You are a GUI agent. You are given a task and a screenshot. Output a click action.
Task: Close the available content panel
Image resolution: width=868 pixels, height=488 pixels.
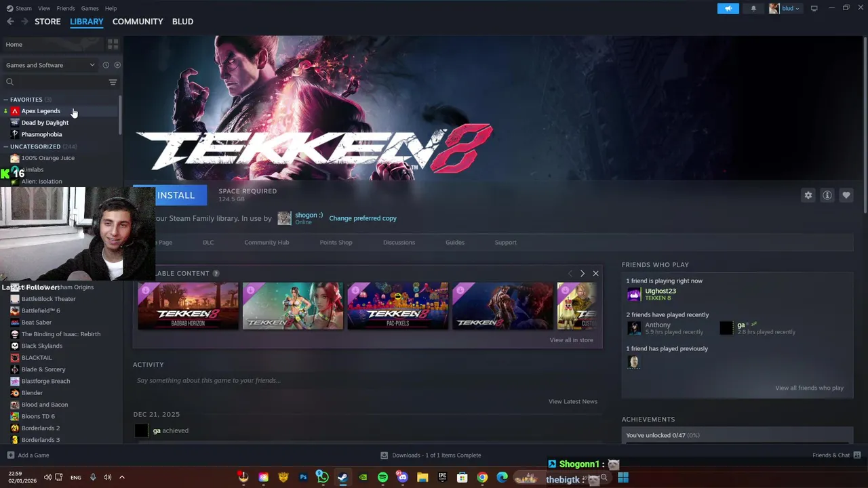click(x=595, y=273)
